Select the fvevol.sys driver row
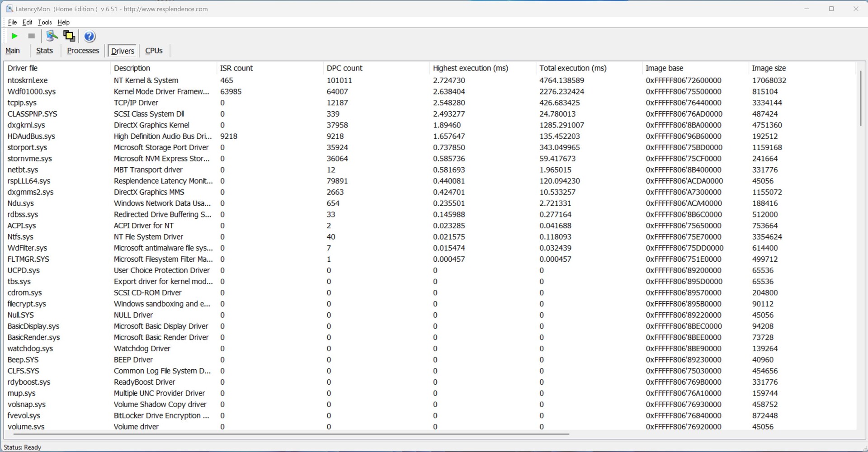Image resolution: width=868 pixels, height=452 pixels. 429,415
